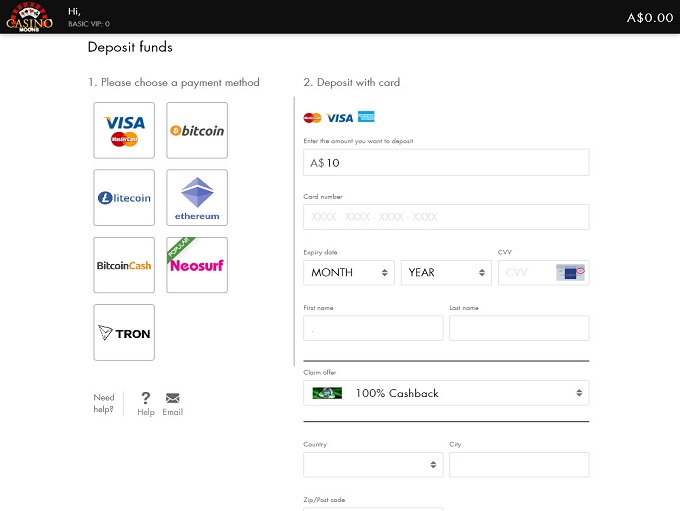Click the deposit amount field
Image resolution: width=680 pixels, height=511 pixels.
(x=446, y=163)
